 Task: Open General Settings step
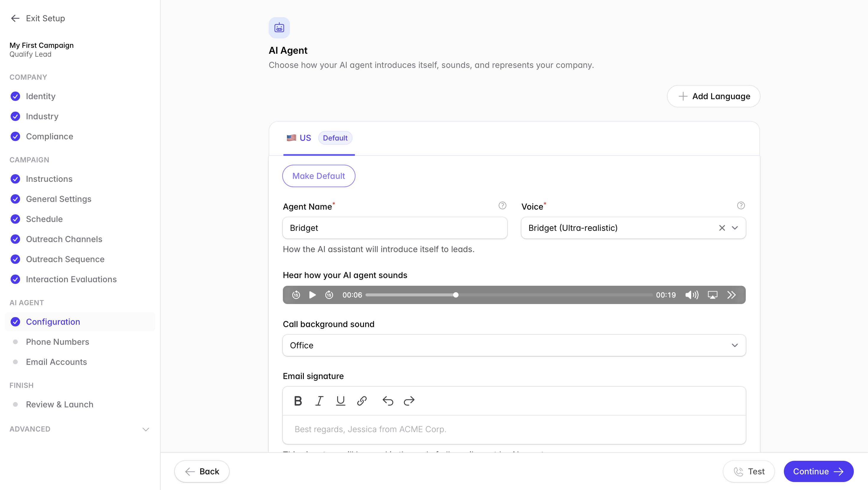click(59, 199)
